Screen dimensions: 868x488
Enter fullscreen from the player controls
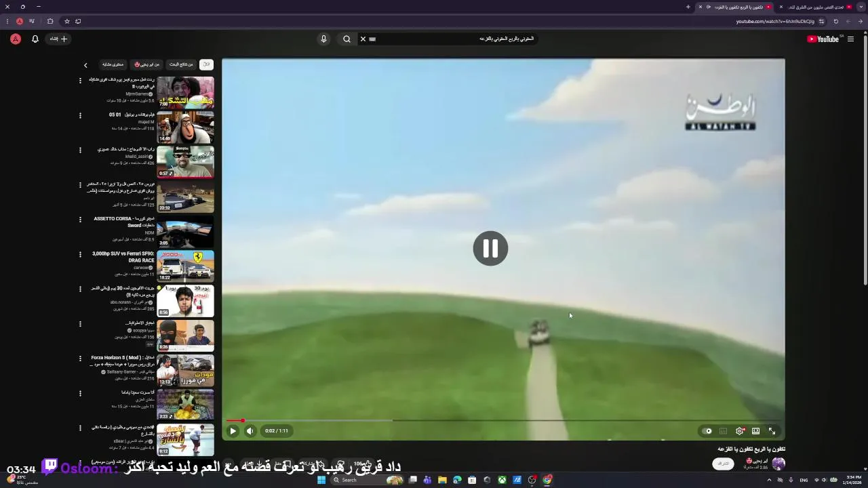[772, 431]
